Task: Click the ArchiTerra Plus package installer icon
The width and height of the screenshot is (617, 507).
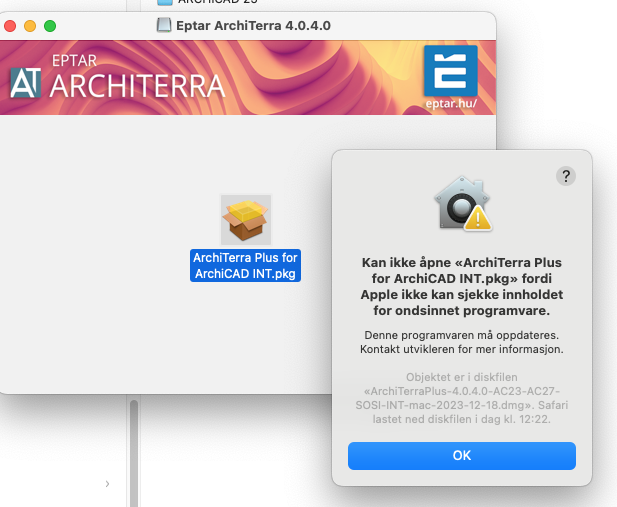Action: coord(245,220)
